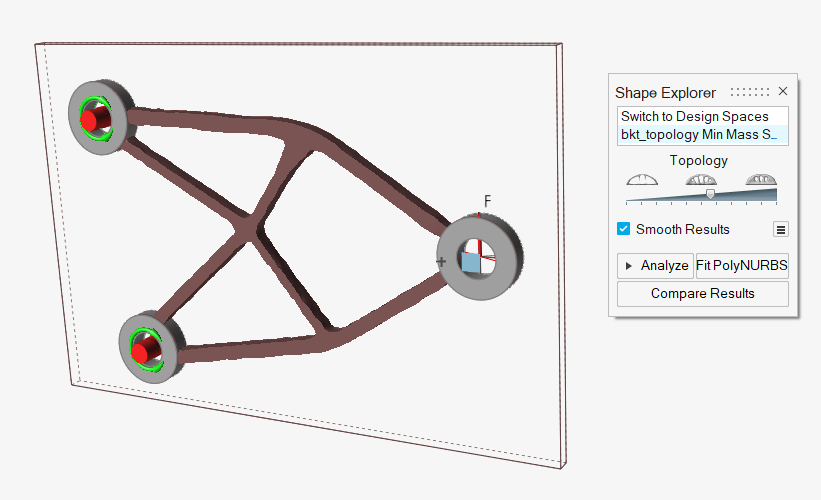Select the bkt_topology Min Mass run
Image resolution: width=821 pixels, height=500 pixels.
(702, 135)
